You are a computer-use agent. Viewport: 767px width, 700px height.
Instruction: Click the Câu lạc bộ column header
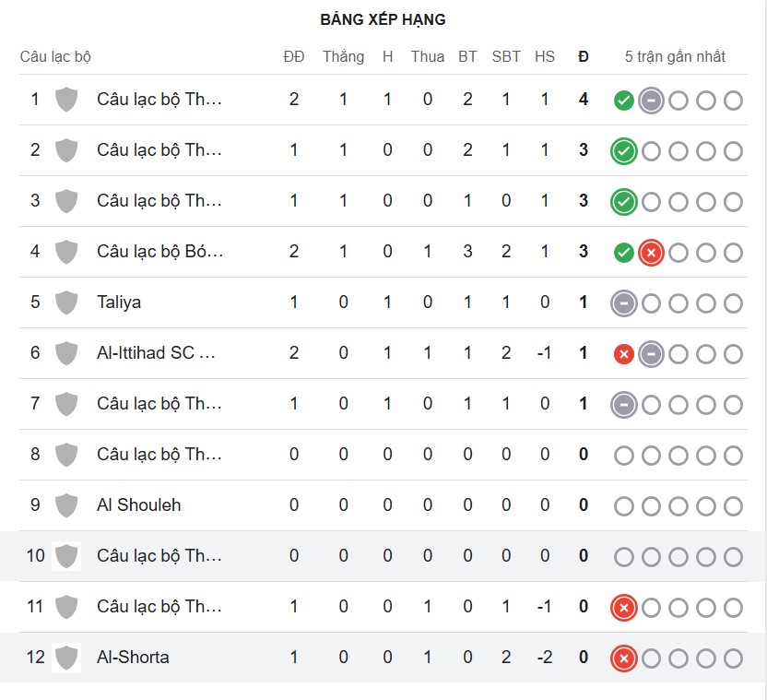pyautogui.click(x=55, y=56)
